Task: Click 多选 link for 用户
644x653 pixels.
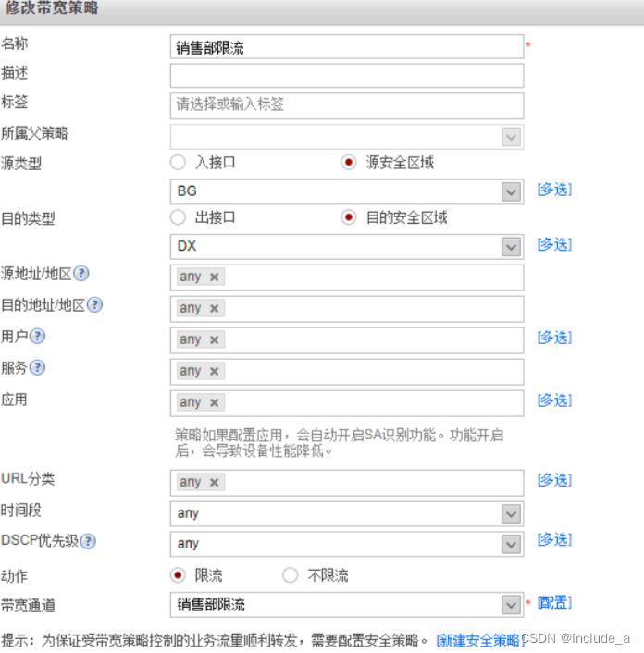Action: [554, 338]
